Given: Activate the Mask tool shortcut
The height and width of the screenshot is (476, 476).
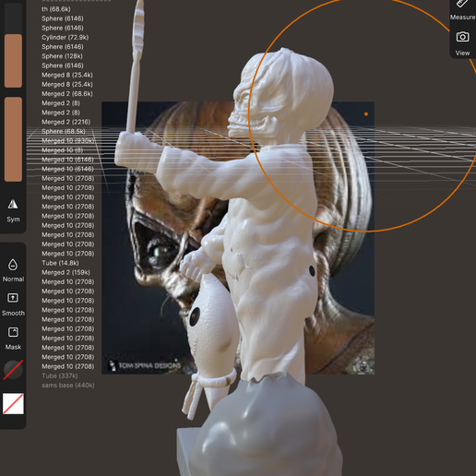Looking at the screenshot, I should (x=13, y=339).
